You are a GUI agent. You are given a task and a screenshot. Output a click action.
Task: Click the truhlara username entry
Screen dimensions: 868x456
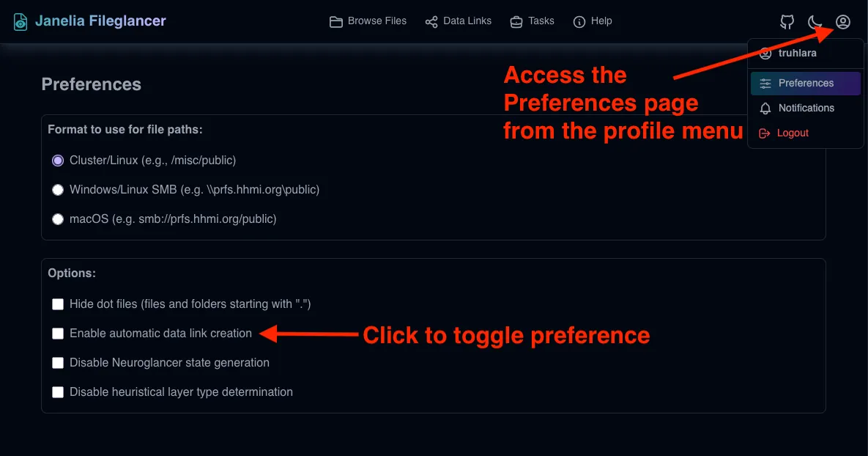coord(797,54)
